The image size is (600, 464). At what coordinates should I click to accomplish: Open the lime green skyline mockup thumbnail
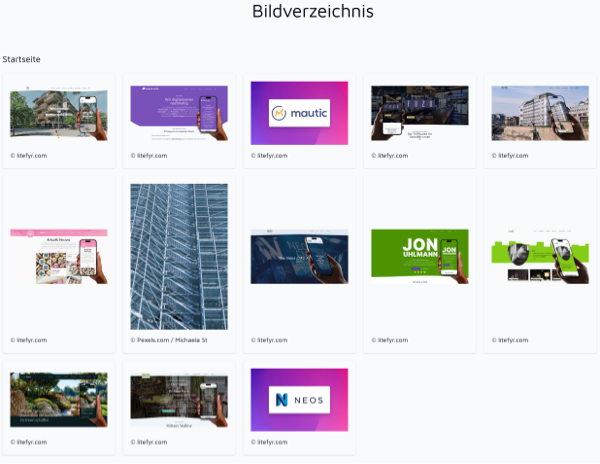539,257
